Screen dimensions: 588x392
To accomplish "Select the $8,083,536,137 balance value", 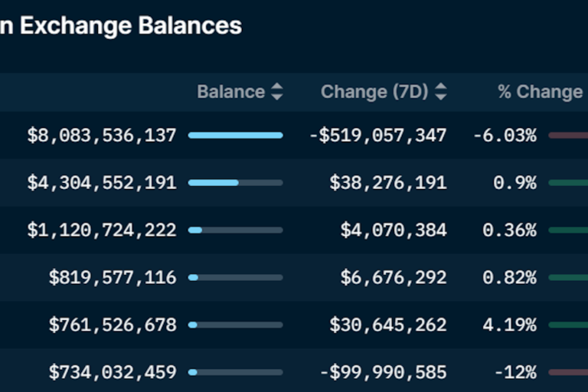I will tap(102, 136).
